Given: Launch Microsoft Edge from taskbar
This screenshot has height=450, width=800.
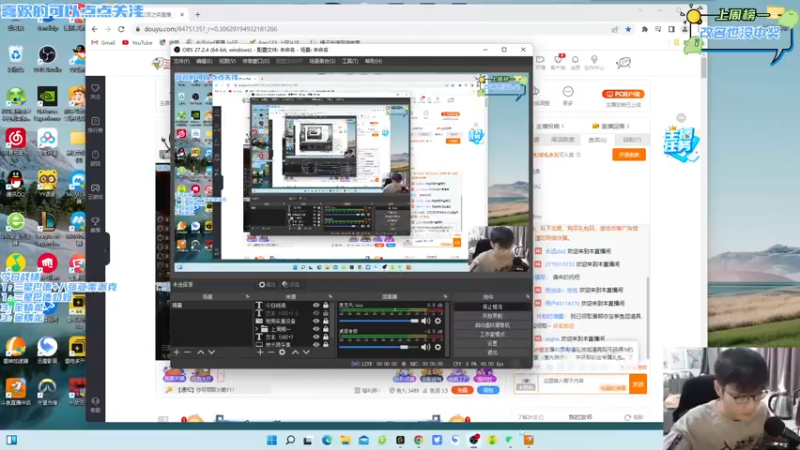Looking at the screenshot, I should tap(327, 440).
